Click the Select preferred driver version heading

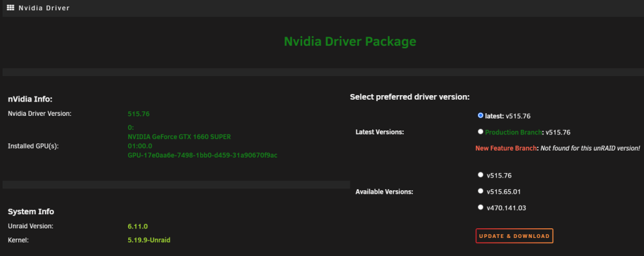pyautogui.click(x=410, y=97)
